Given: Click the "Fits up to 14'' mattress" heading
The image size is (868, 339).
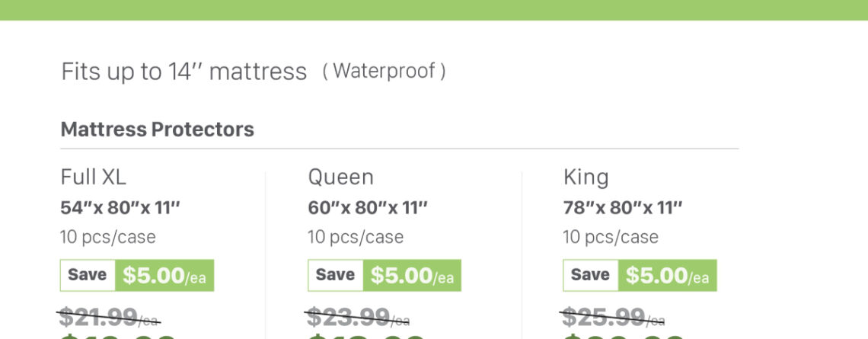Looking at the screenshot, I should coord(183,72).
